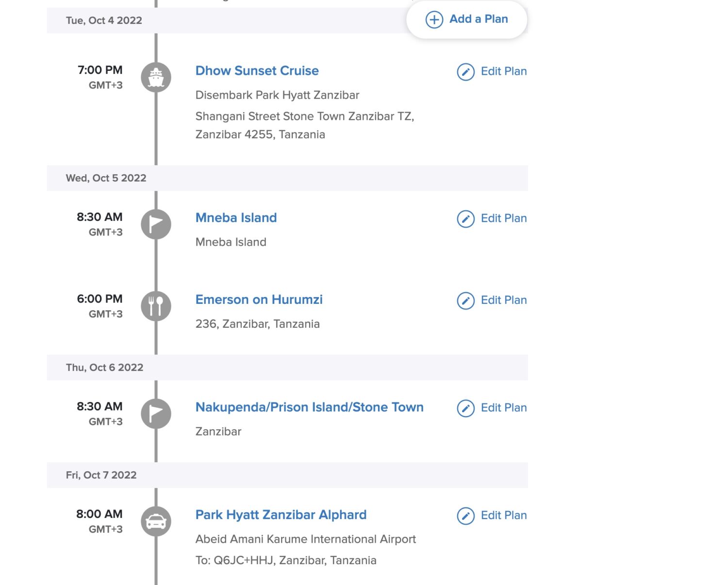Select the taxi icon for Park Hyatt Zanzibar Alphard
The width and height of the screenshot is (728, 585).
point(156,520)
